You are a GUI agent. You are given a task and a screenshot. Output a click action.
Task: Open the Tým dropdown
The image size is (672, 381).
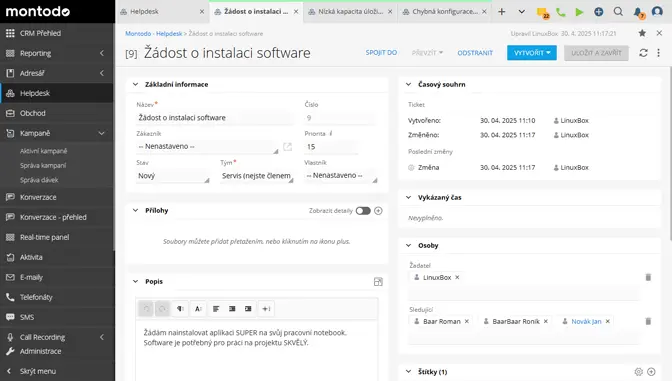[257, 176]
